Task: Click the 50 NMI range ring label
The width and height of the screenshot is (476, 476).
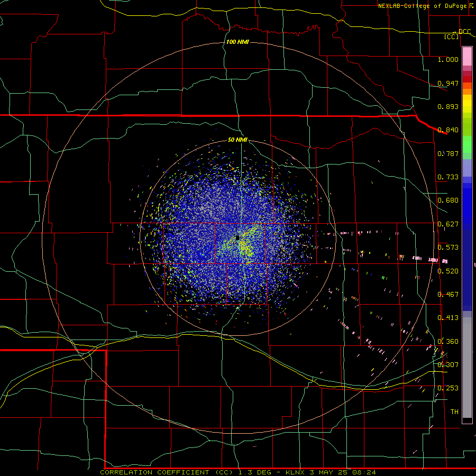Action: (x=237, y=140)
